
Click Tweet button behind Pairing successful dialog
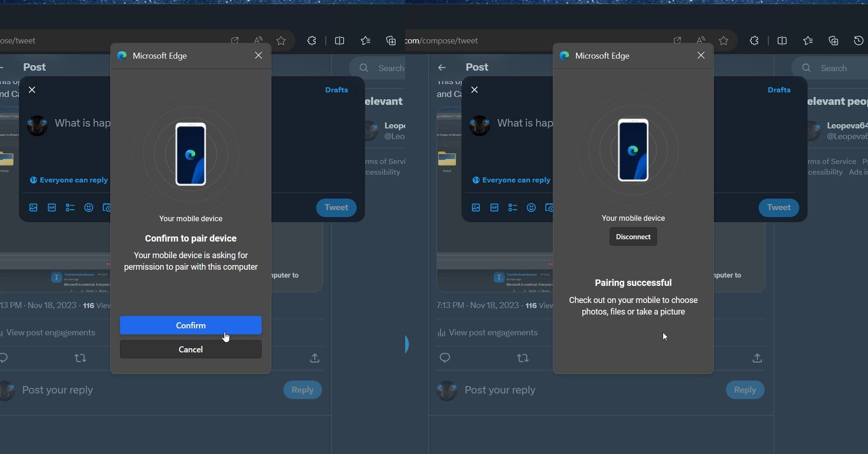(x=778, y=207)
